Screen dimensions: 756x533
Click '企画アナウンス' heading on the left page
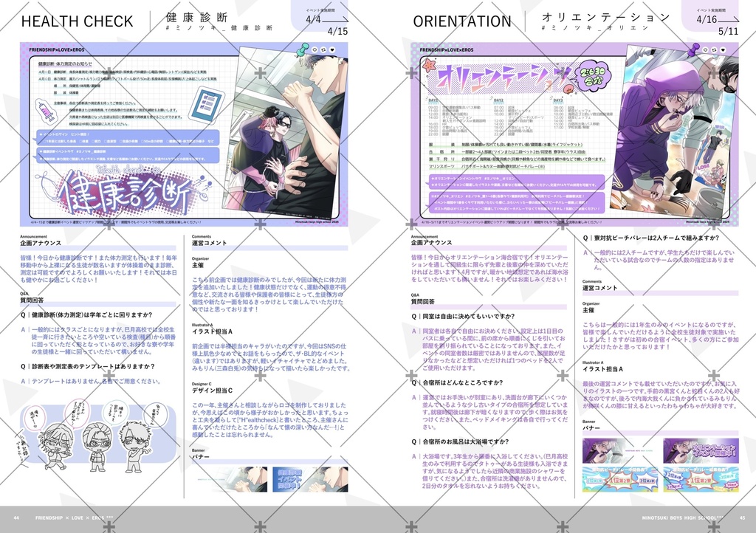41,243
